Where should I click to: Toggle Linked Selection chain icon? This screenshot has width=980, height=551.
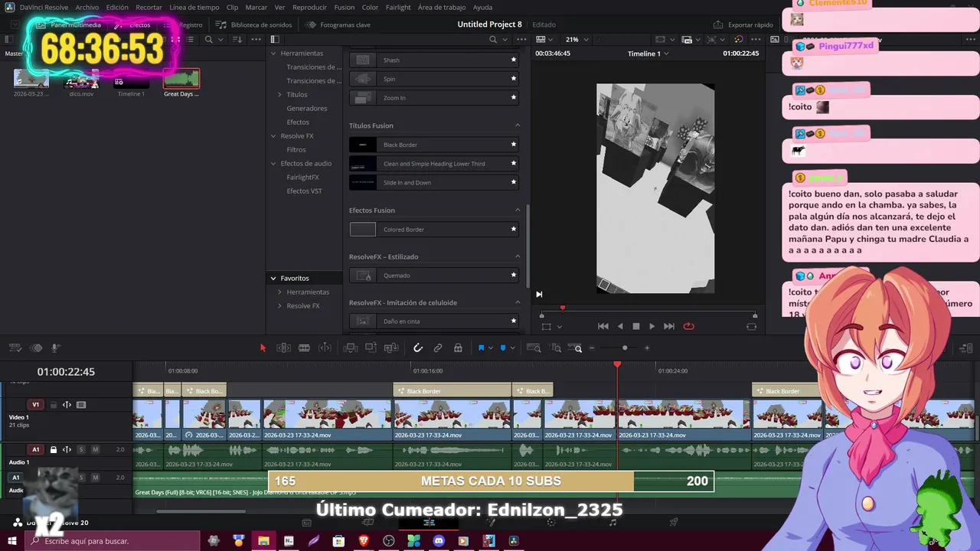tap(438, 348)
